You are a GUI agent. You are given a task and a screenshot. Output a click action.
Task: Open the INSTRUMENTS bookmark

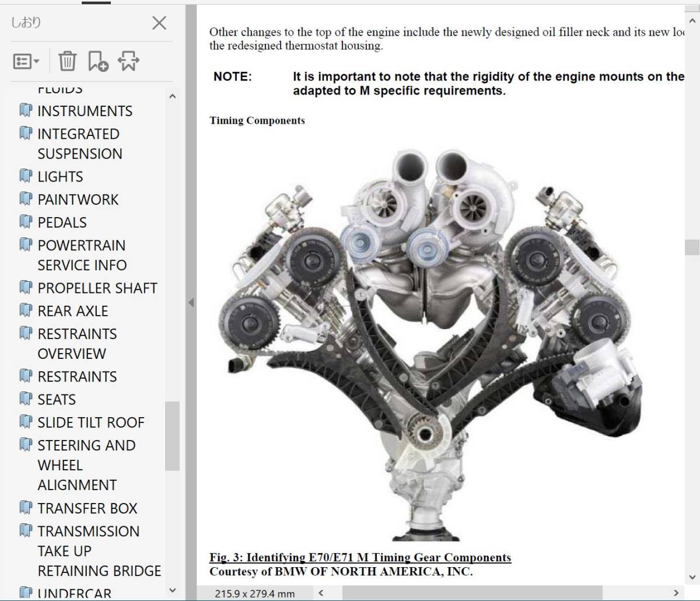(85, 111)
